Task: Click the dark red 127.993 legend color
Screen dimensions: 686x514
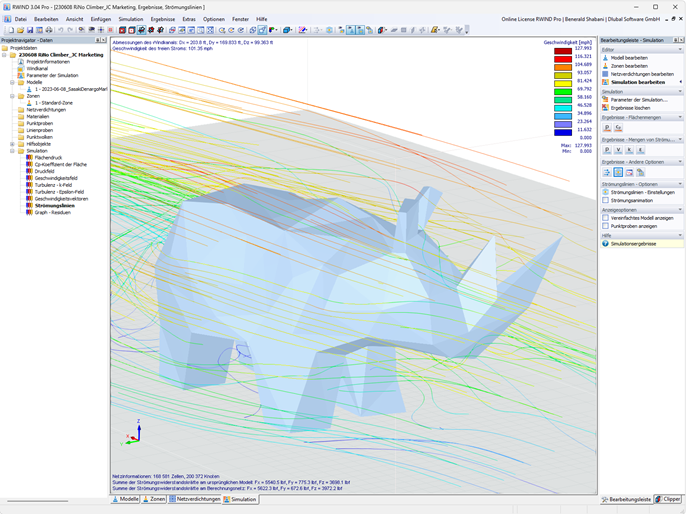Action: click(563, 51)
